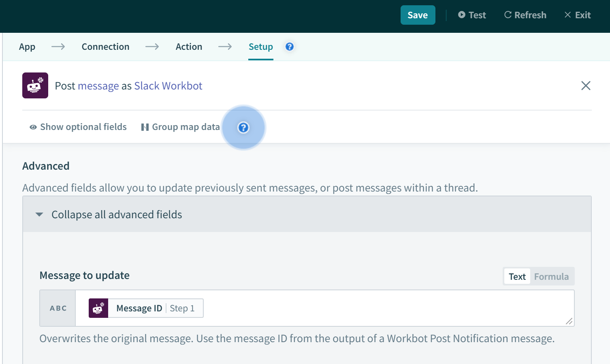Click the disclosure triangle before Collapse all

point(39,214)
